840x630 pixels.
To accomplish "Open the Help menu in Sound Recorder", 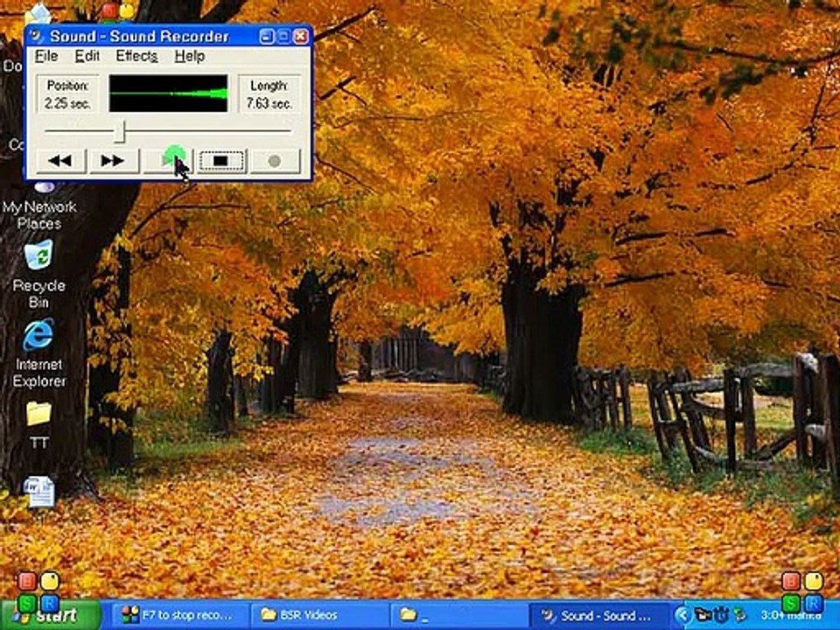I will [189, 56].
